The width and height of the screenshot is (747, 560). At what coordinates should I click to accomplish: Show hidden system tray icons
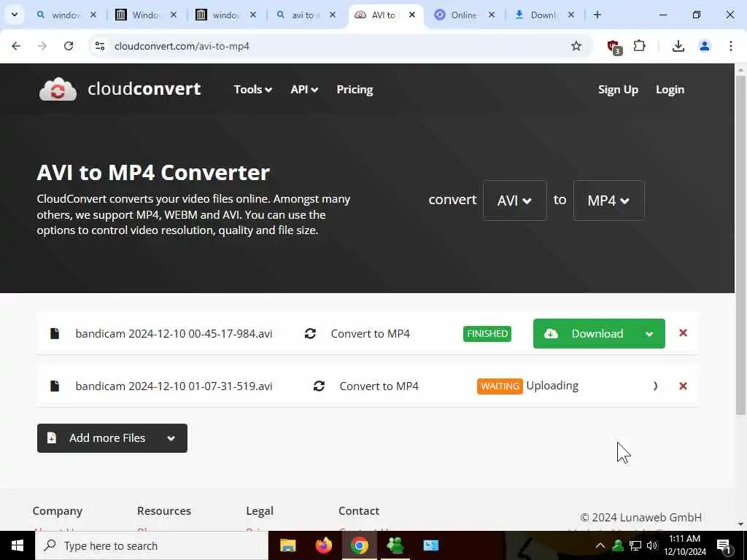[600, 545]
